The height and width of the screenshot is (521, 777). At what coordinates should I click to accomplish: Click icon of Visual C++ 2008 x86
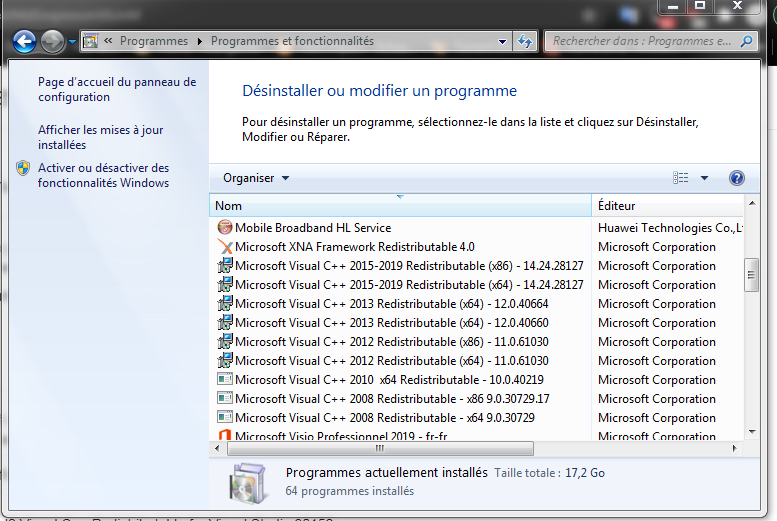pos(225,398)
